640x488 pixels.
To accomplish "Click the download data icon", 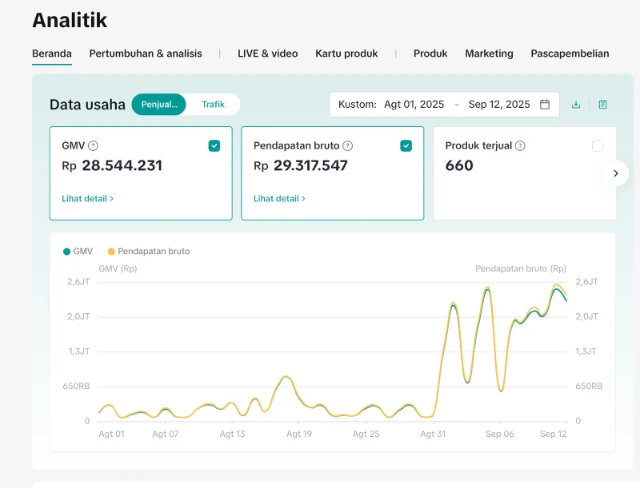I will pyautogui.click(x=576, y=104).
